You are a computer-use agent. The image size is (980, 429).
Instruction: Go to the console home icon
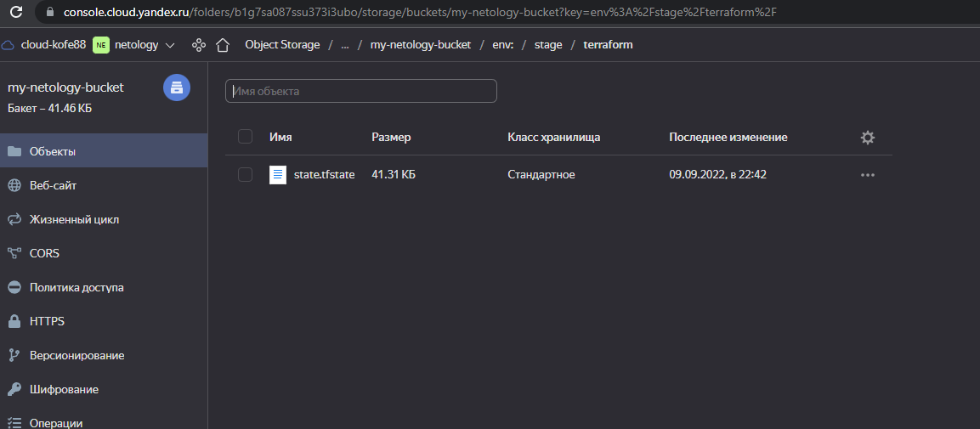click(223, 45)
